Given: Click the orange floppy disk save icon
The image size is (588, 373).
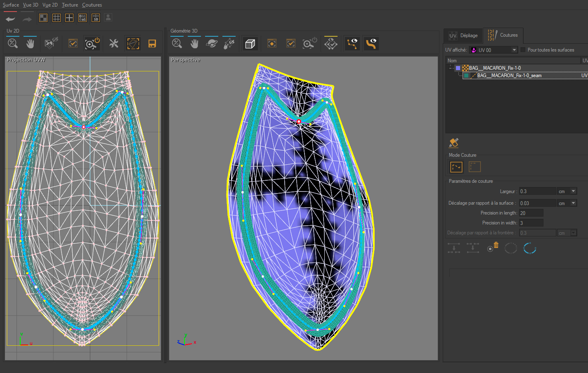Looking at the screenshot, I should (x=152, y=44).
